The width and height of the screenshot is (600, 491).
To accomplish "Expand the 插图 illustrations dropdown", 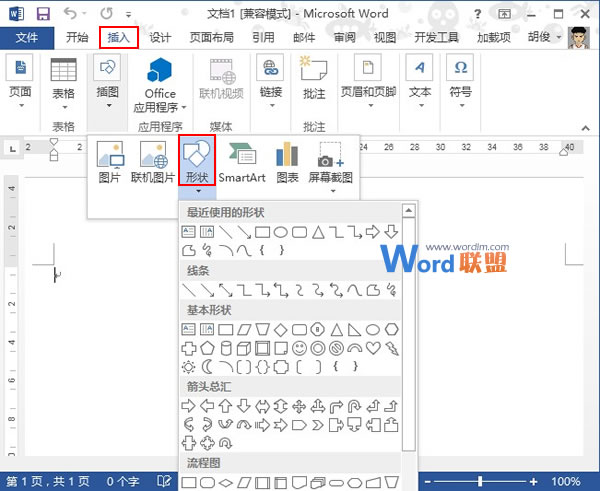I will [109, 106].
